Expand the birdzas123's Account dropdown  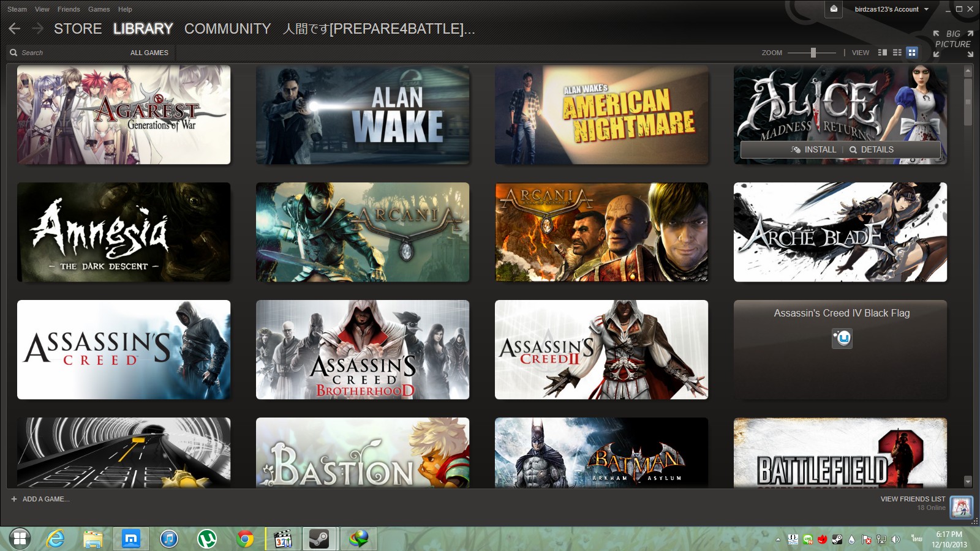pyautogui.click(x=892, y=9)
